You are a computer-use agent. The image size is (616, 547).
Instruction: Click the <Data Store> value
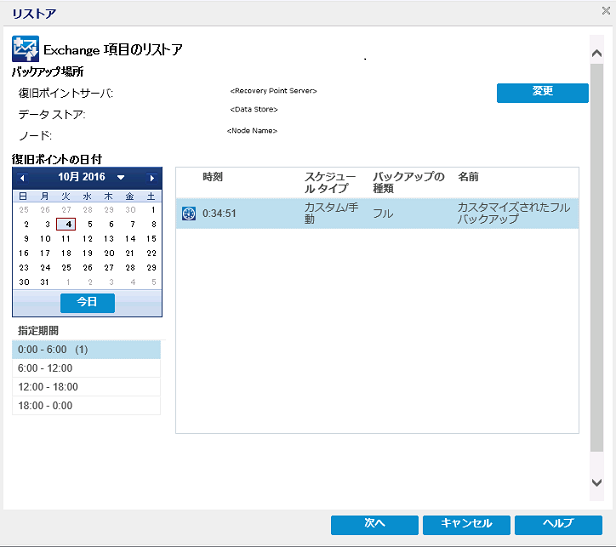254,109
